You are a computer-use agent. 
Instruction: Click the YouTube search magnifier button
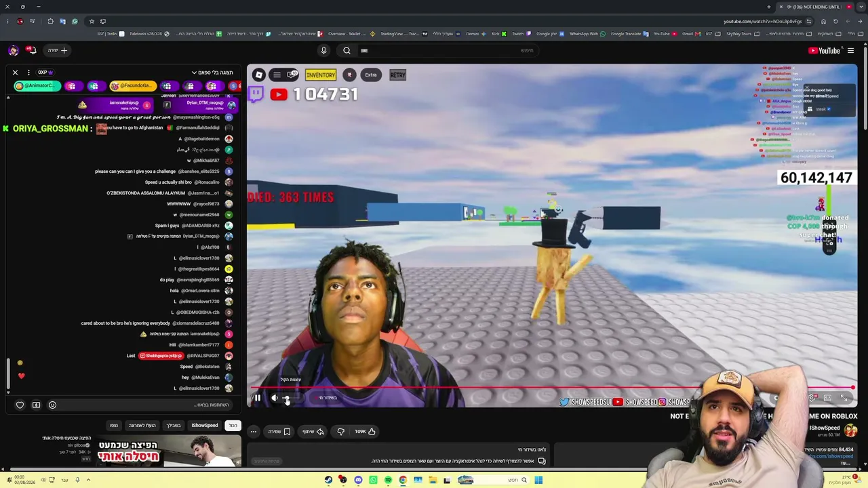347,50
